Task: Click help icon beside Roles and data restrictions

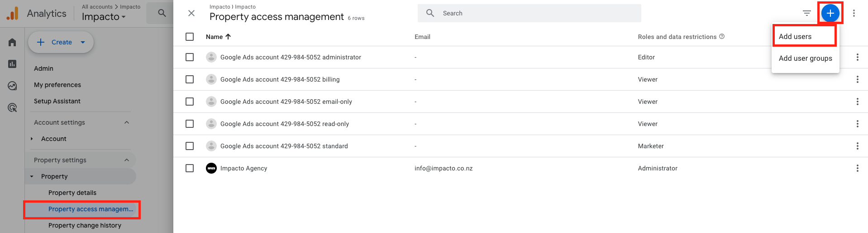Action: (722, 36)
